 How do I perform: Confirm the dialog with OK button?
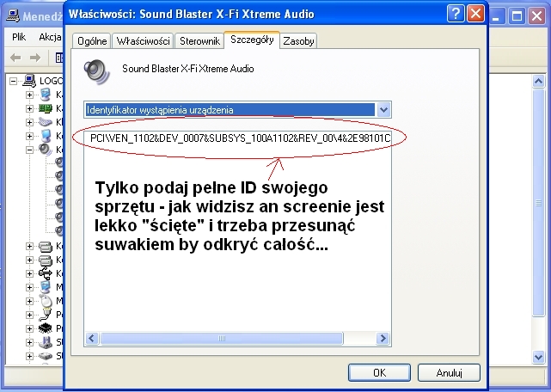click(x=379, y=373)
